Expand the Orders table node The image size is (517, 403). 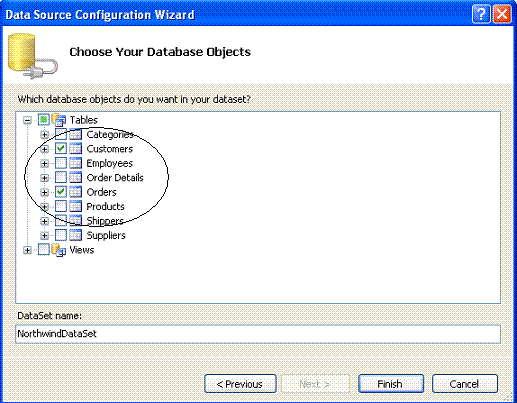(x=44, y=192)
